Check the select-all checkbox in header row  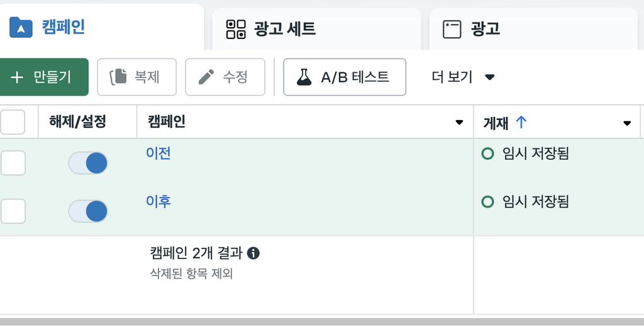13,122
